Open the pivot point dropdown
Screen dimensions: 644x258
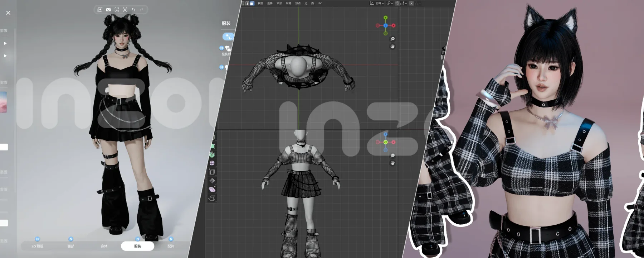(x=390, y=3)
